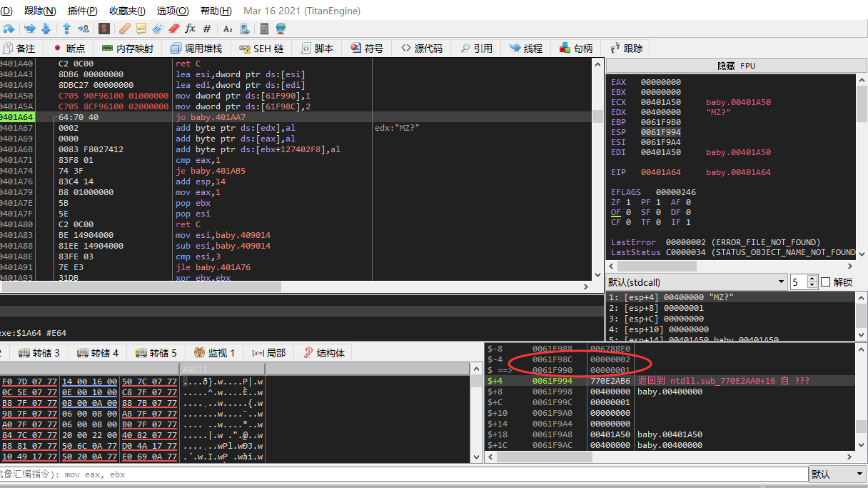Click the blue up-arrow toolbar icon

[x=66, y=29]
